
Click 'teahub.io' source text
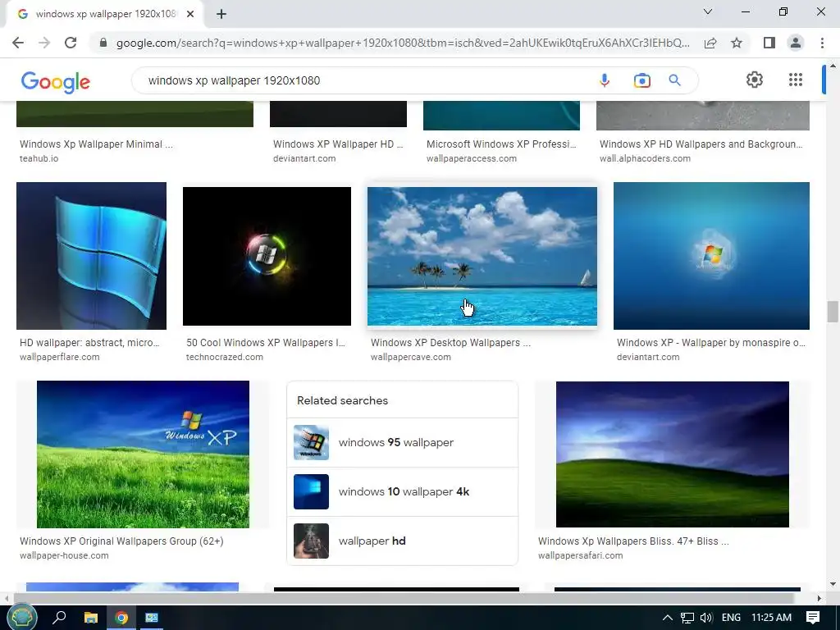point(39,158)
